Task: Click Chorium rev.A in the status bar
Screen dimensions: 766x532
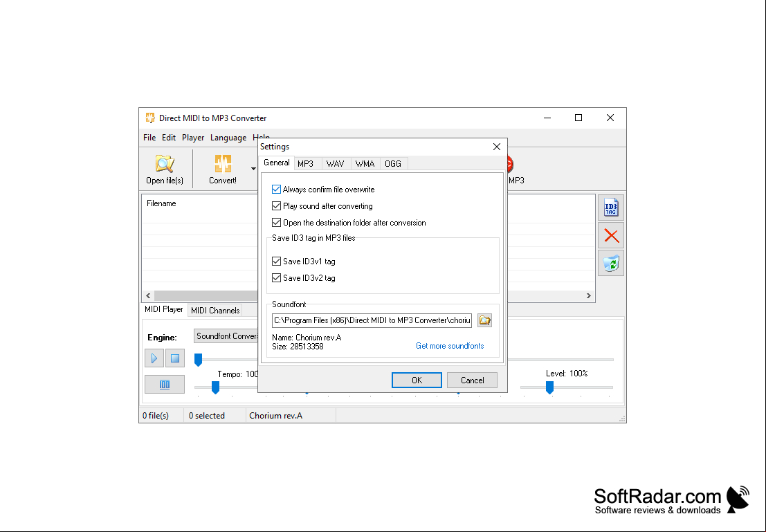Action: tap(276, 416)
